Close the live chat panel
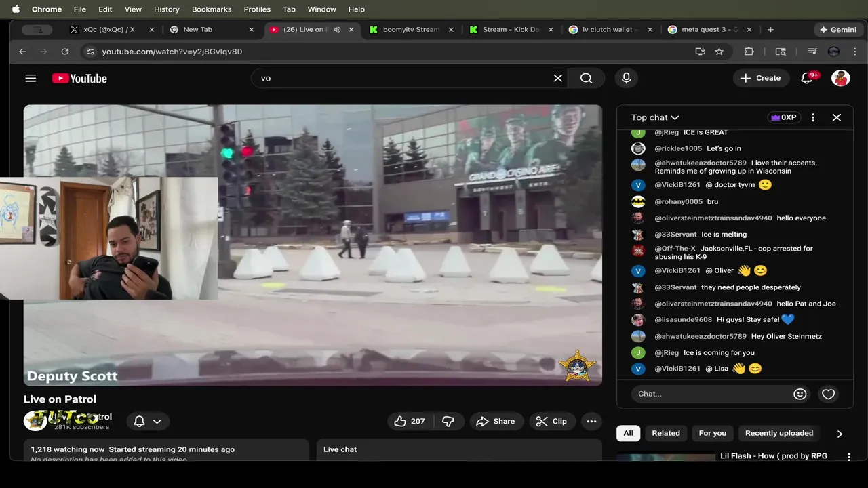The width and height of the screenshot is (868, 488). (837, 117)
